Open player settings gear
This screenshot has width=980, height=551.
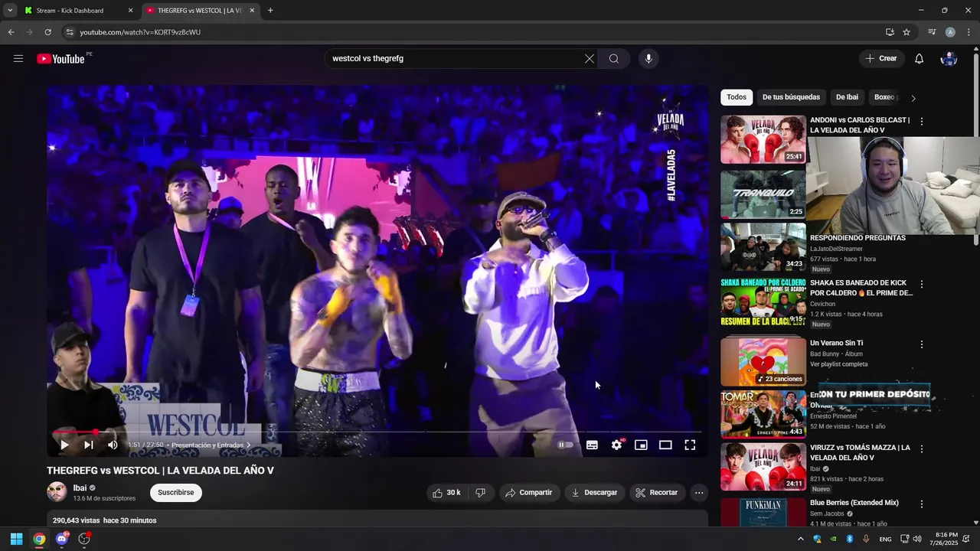coord(617,445)
